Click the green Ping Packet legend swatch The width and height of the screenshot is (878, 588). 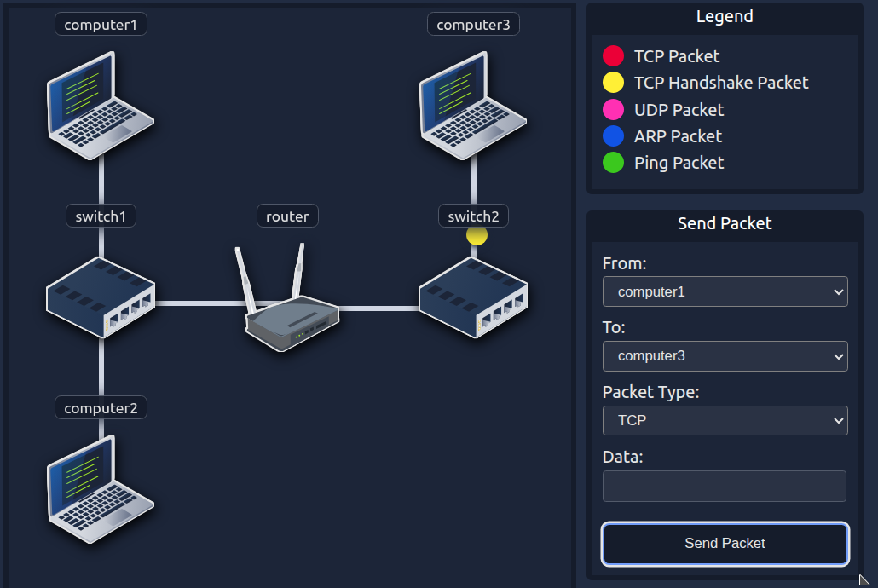pos(613,163)
